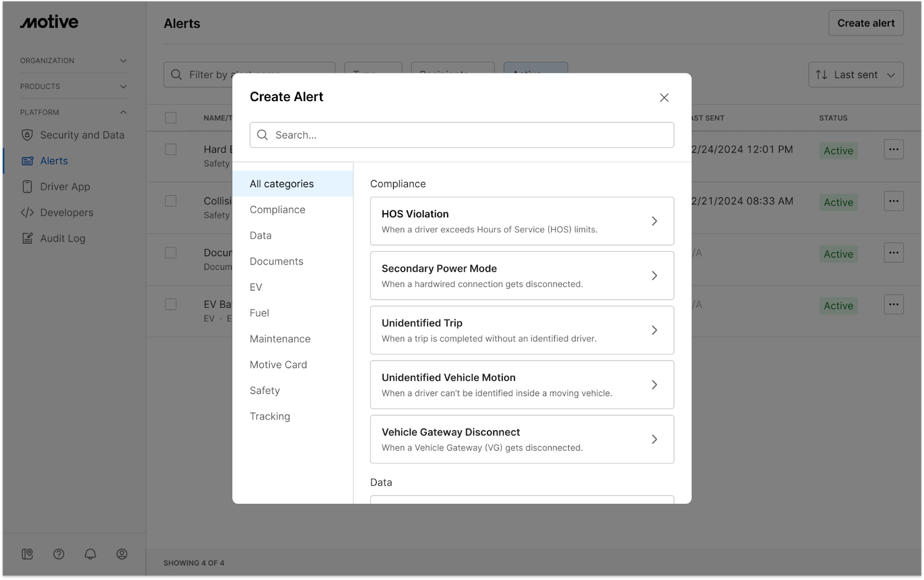Click the Developers code icon
This screenshot has width=924, height=580.
[x=27, y=213]
